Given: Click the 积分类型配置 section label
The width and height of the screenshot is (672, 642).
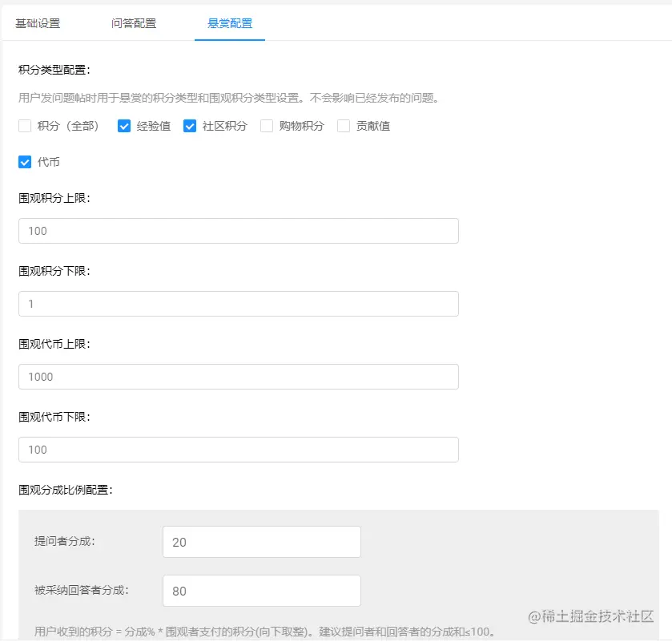Looking at the screenshot, I should [x=54, y=70].
